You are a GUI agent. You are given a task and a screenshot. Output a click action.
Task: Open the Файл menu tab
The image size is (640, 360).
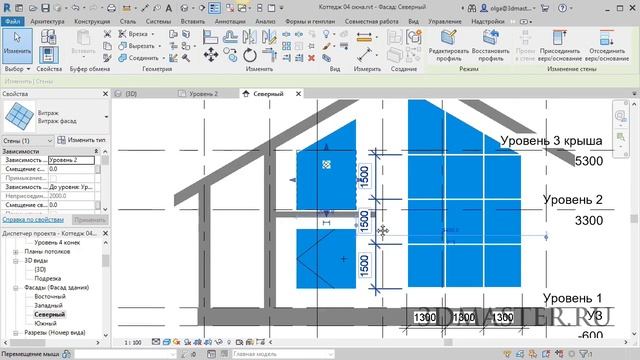point(12,21)
